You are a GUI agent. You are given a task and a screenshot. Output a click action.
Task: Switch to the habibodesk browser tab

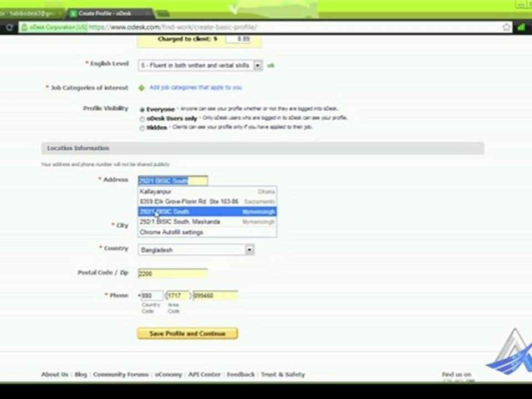[30, 13]
